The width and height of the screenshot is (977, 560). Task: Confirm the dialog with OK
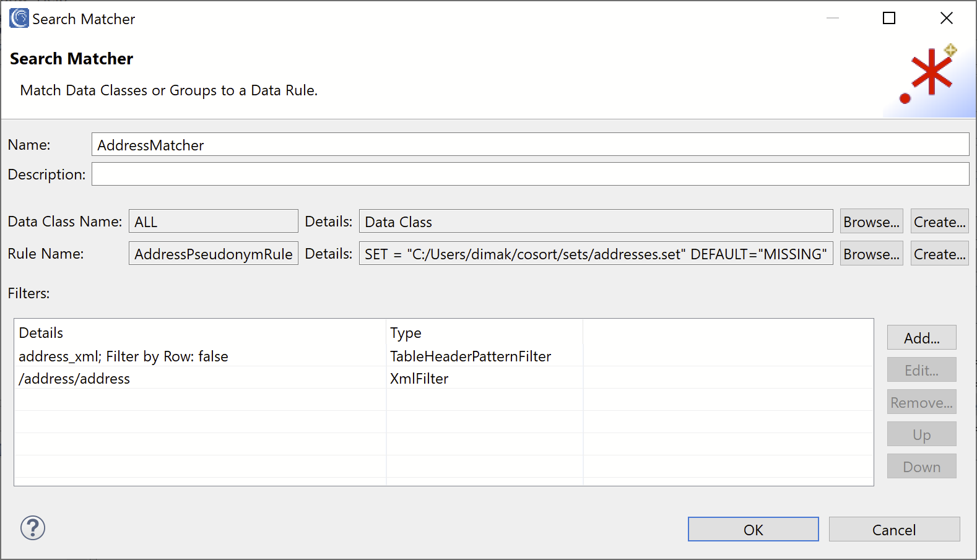[753, 529]
